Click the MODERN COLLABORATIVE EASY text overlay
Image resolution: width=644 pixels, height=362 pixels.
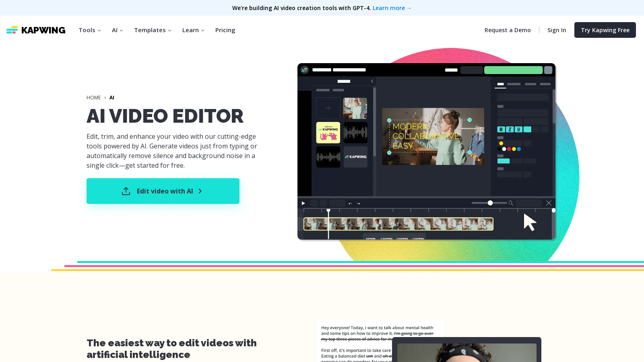429,136
